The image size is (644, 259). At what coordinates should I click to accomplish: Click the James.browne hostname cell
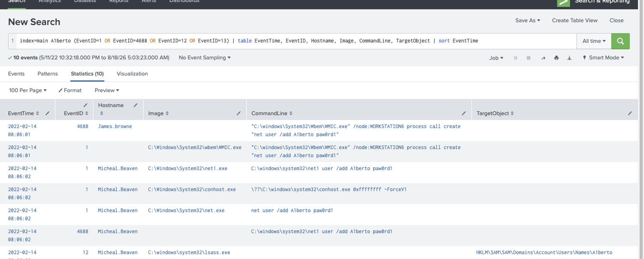pos(115,126)
